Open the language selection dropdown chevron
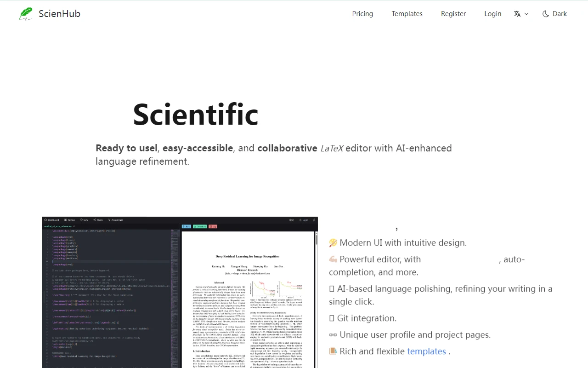588x368 pixels. pos(526,14)
